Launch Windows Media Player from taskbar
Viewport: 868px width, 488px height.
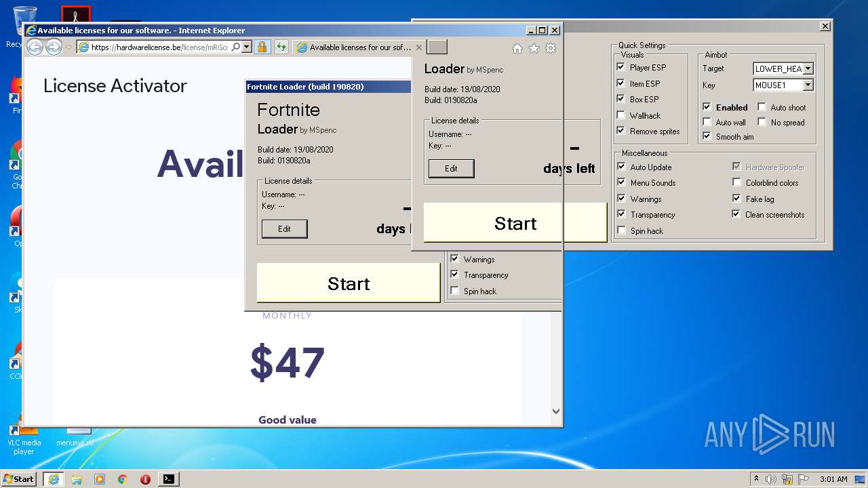coord(100,479)
